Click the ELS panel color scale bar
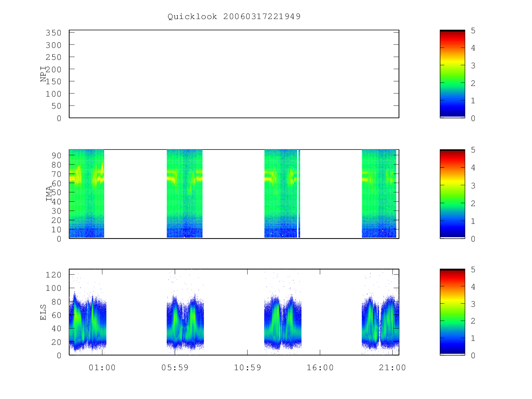Image resolution: width=532 pixels, height=399 pixels. click(x=452, y=312)
